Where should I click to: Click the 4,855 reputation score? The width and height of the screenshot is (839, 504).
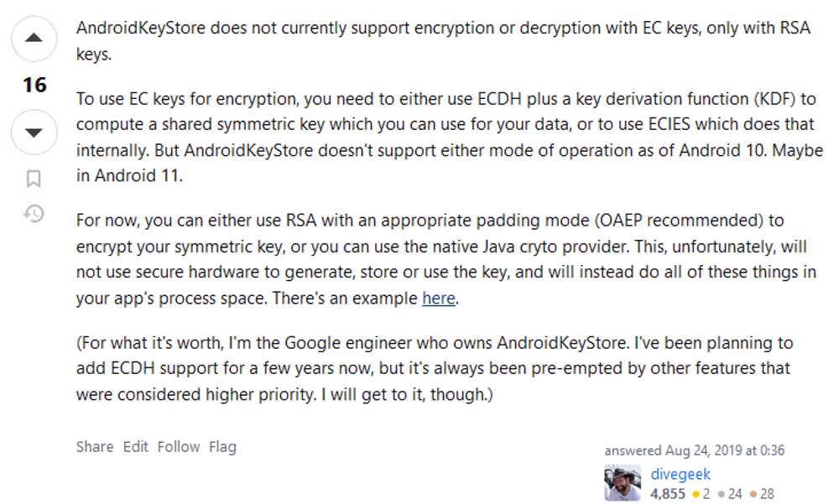(668, 494)
